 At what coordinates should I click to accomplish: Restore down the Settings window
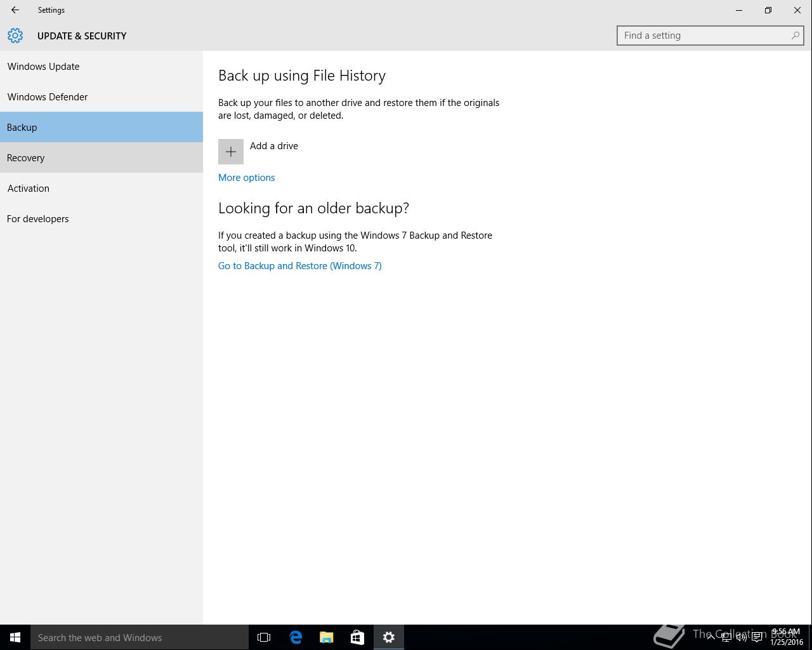[x=768, y=10]
